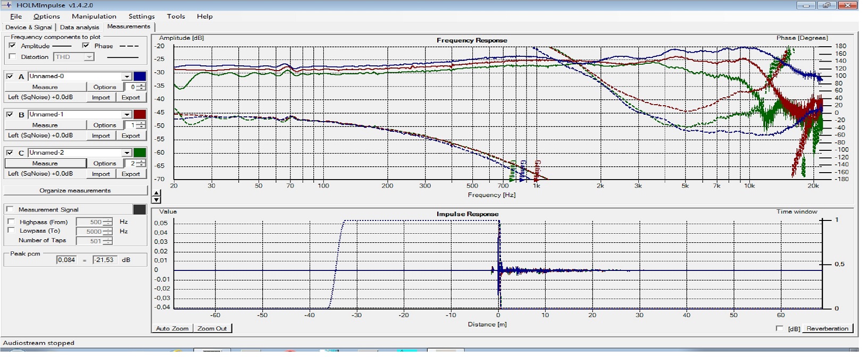Click the blue color swatch for measurement A
Screen dimensions: 868x357
click(x=139, y=76)
